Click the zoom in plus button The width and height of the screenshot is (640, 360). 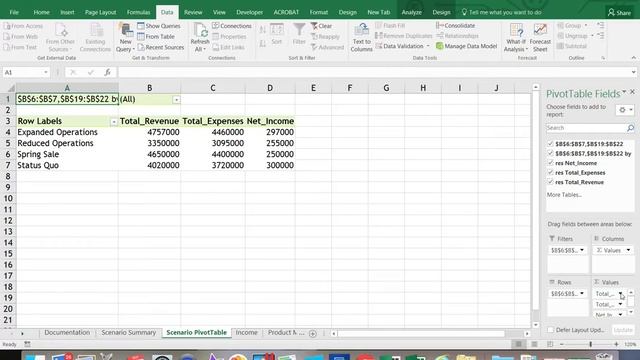click(616, 344)
